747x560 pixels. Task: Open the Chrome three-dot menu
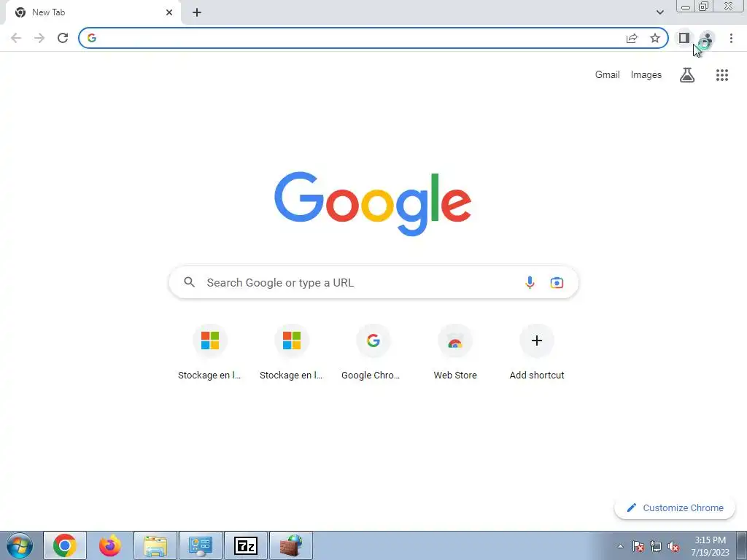click(731, 38)
